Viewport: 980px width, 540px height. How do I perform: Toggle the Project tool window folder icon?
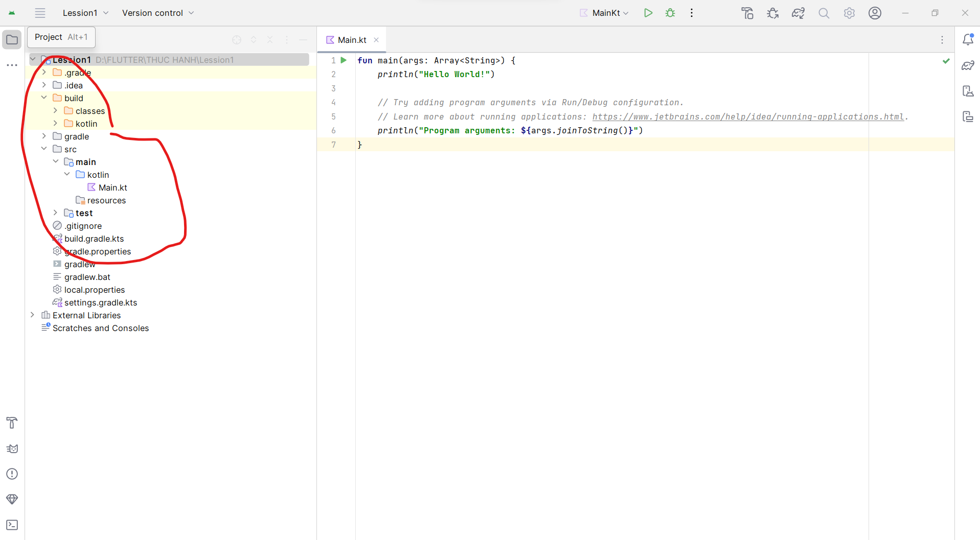[x=12, y=39]
